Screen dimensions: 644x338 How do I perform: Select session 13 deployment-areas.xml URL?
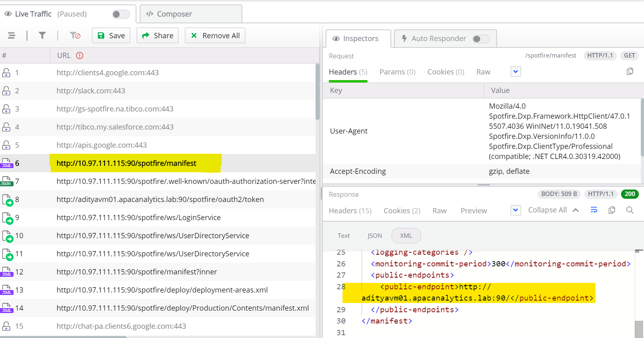click(162, 290)
